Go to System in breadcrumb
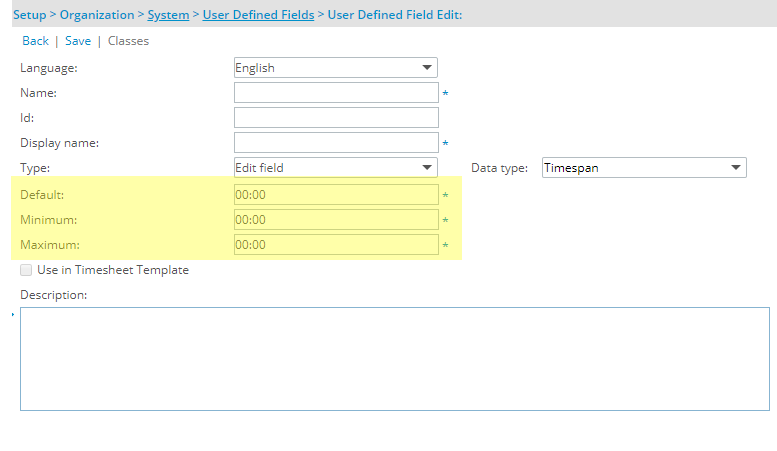The width and height of the screenshot is (777, 451). click(x=168, y=15)
